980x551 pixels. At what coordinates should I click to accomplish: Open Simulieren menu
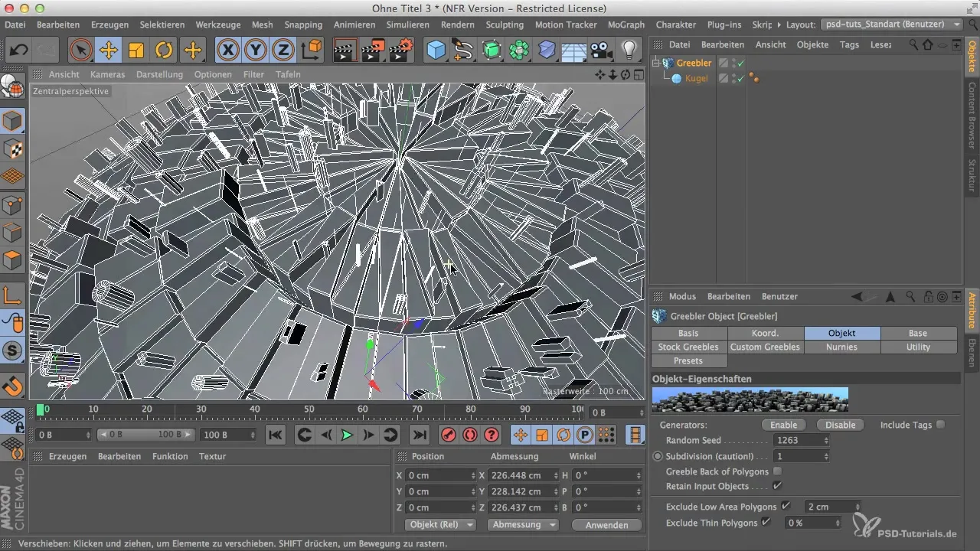[x=407, y=24]
